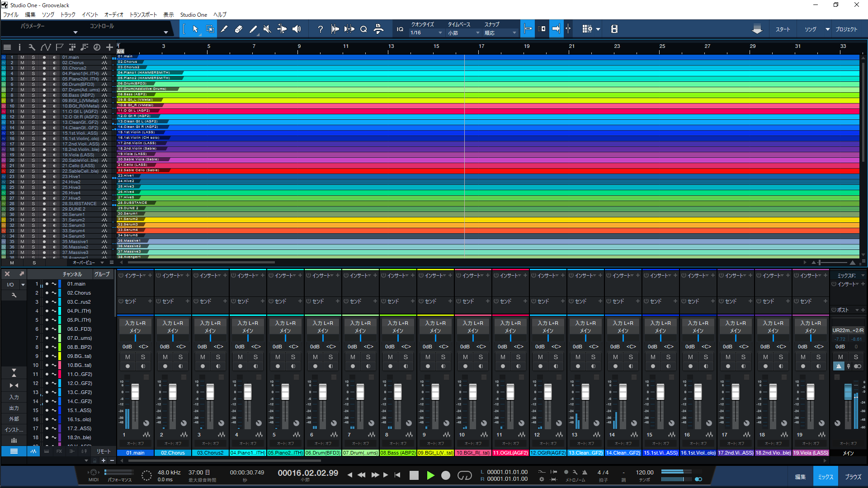This screenshot has width=868, height=488.
Task: Open the 編集 menu
Action: [30, 15]
